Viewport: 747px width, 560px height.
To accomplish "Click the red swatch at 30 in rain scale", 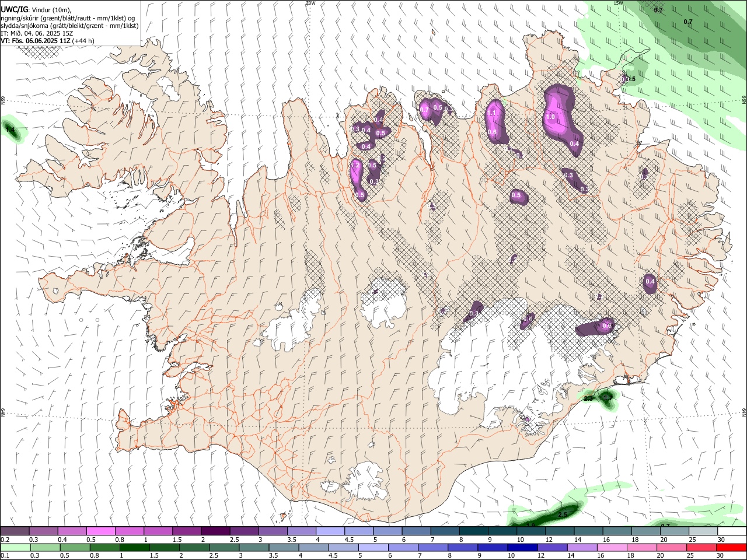I will click(x=732, y=548).
